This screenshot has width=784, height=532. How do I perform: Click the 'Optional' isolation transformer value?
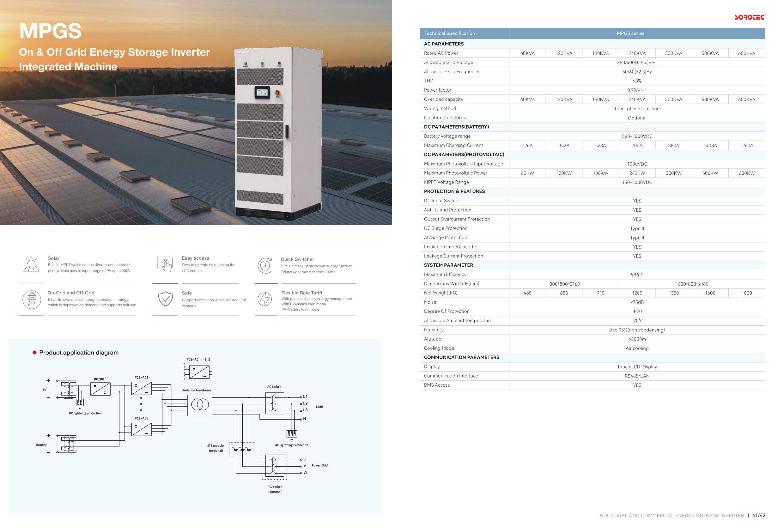point(637,118)
